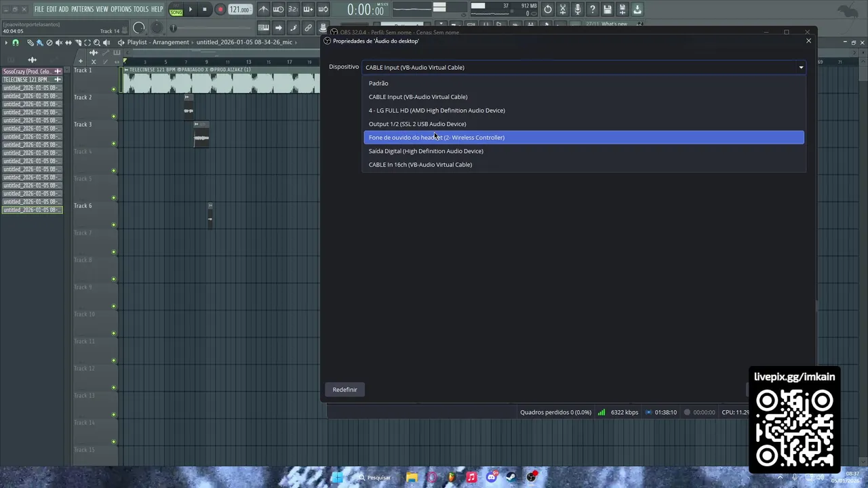Viewport: 868px width, 488px height.
Task: Select the playlist delete tool
Action: [x=49, y=43]
